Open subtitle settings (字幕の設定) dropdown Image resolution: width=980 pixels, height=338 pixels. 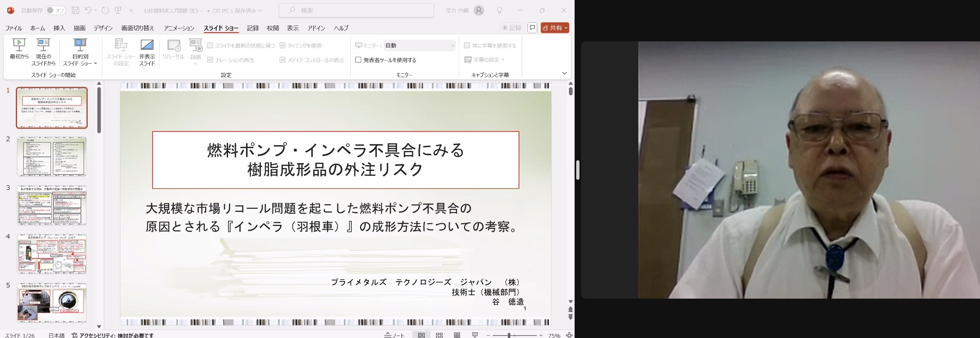pos(485,60)
